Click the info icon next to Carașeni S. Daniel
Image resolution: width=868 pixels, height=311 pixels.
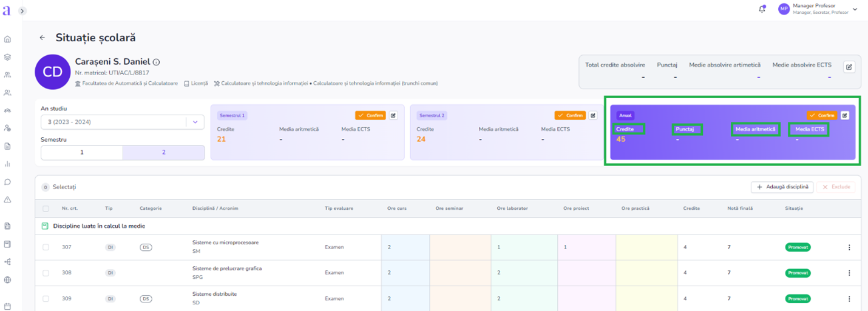pos(156,62)
